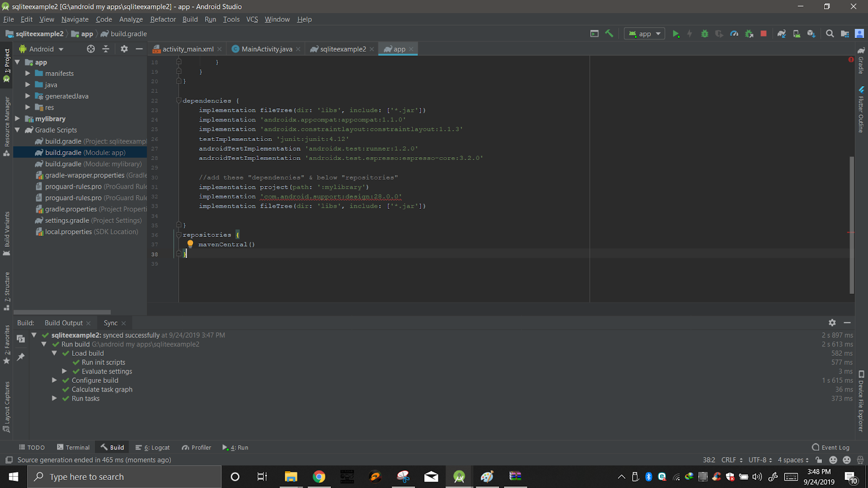Image resolution: width=868 pixels, height=488 pixels.
Task: Open Search Everywhere
Action: pyautogui.click(x=830, y=33)
